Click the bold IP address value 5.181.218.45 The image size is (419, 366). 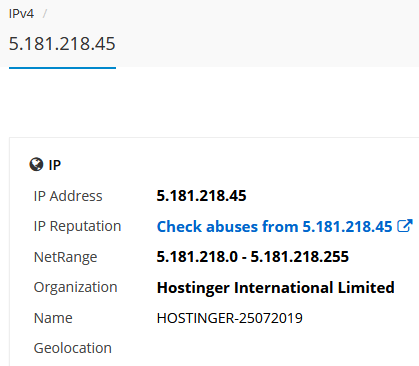[201, 196]
